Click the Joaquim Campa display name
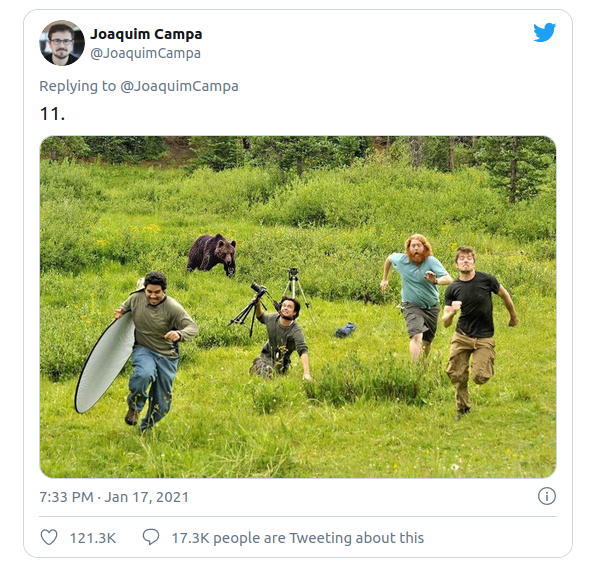Viewport: 589px width, 573px height. (146, 34)
